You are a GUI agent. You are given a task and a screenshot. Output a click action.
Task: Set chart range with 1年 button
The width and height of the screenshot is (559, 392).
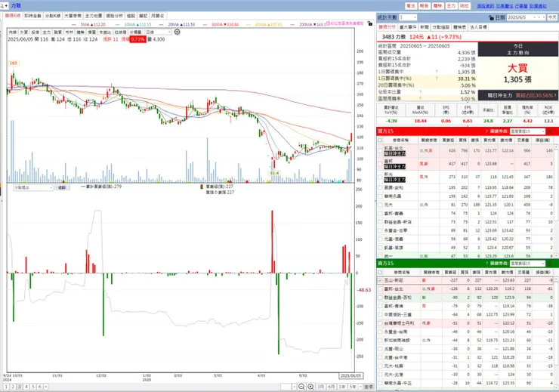tap(342, 387)
